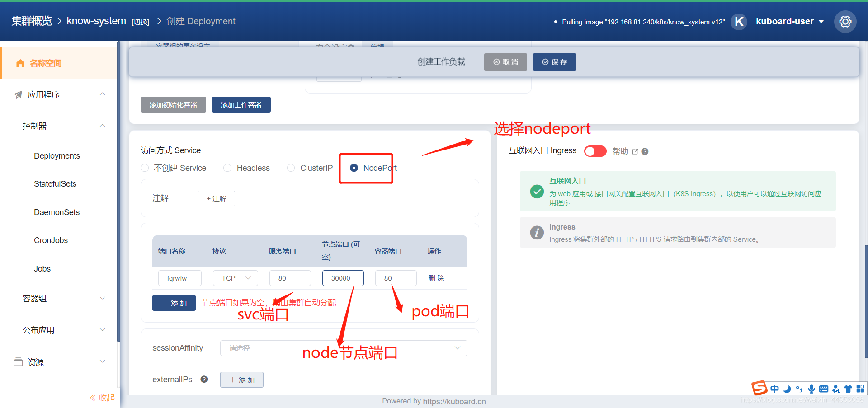Image resolution: width=868 pixels, height=408 pixels.
Task: Click the 节点端口 input showing 30080
Action: coord(343,278)
